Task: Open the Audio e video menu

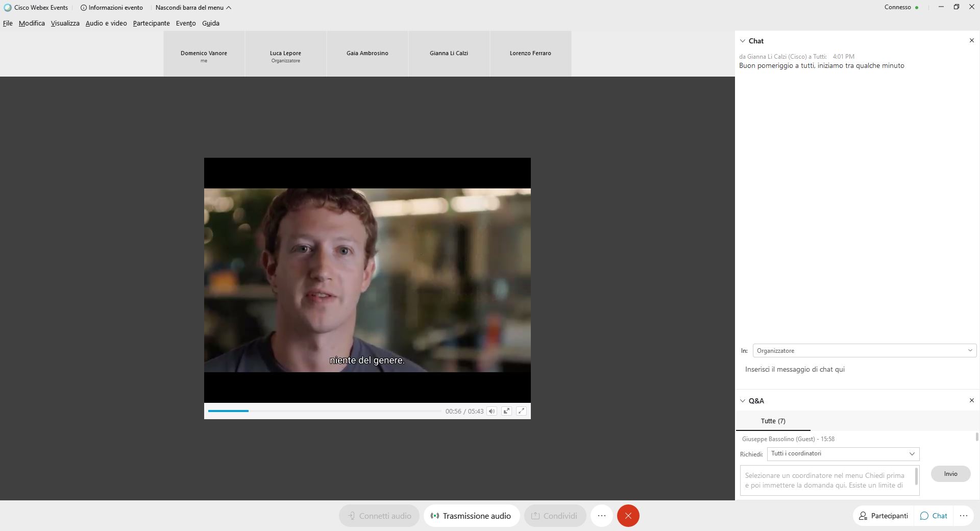Action: point(106,23)
